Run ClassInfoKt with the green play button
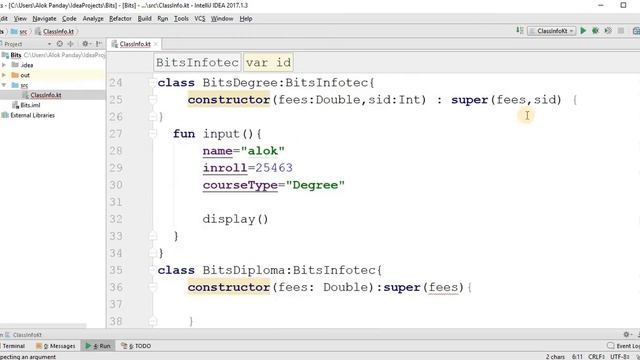 click(583, 31)
